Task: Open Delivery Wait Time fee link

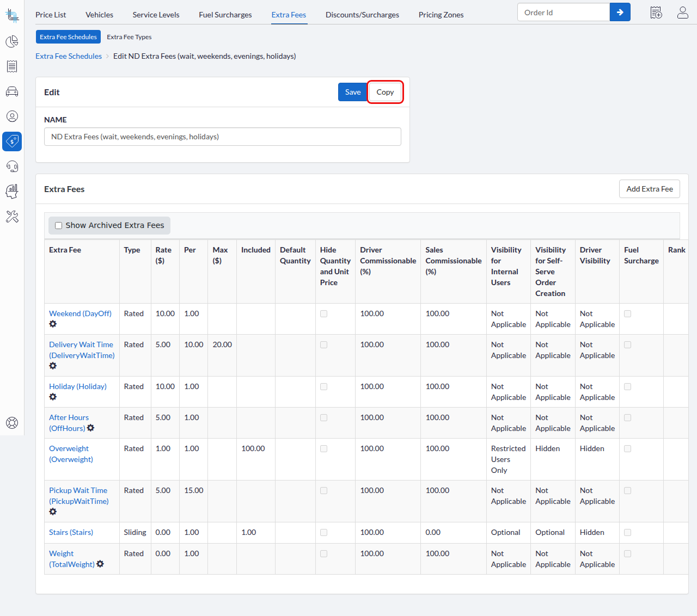Action: (82, 350)
